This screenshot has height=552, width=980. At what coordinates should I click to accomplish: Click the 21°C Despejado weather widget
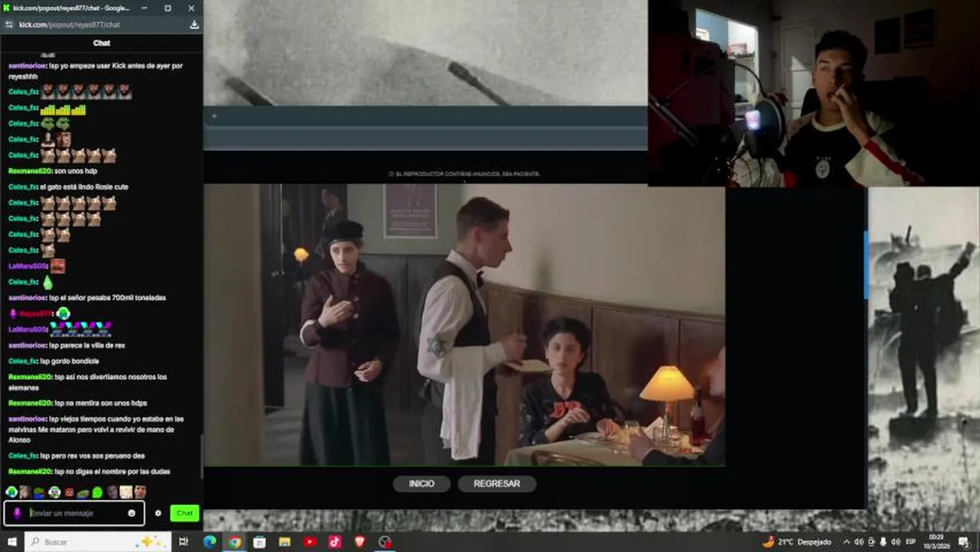click(797, 542)
